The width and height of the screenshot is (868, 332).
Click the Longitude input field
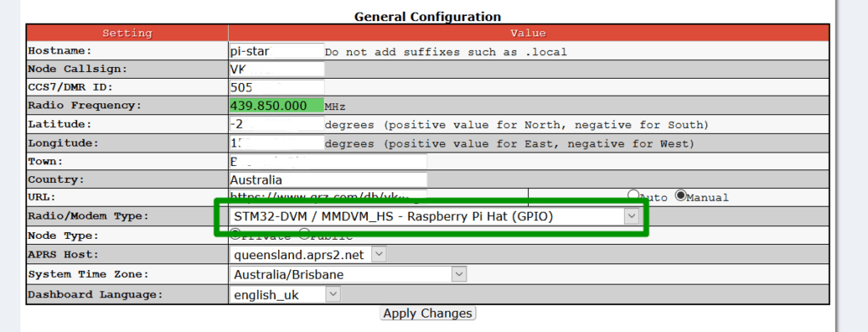coord(277,143)
